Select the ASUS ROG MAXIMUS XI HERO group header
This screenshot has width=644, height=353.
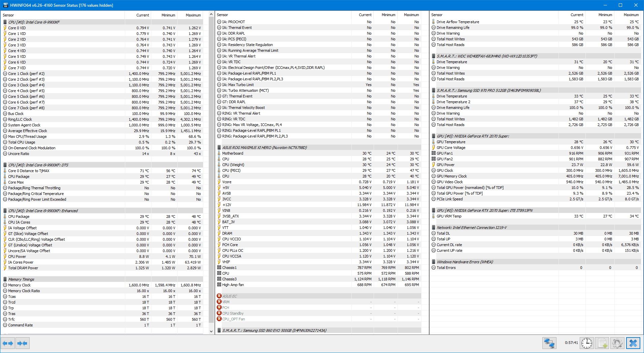click(319, 148)
